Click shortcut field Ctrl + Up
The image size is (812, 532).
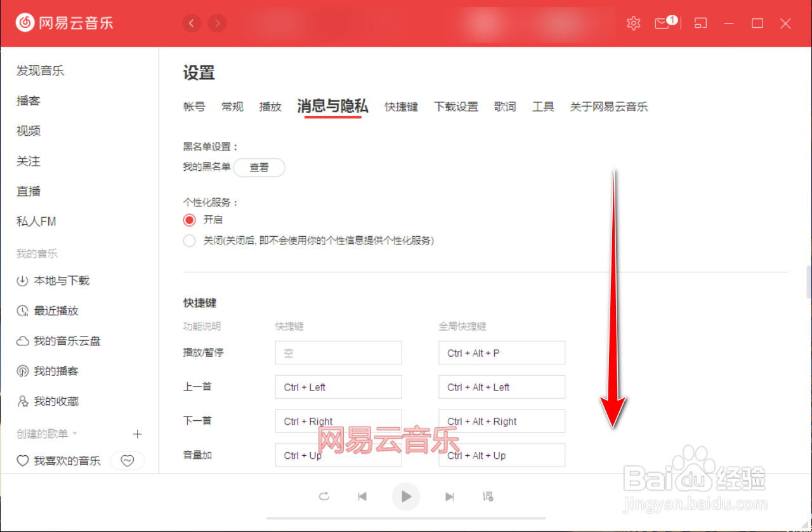point(338,456)
